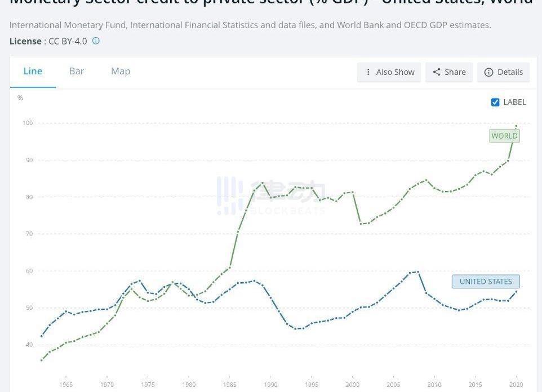Click the first blue United States data point
This screenshot has width=542, height=392.
[42, 336]
